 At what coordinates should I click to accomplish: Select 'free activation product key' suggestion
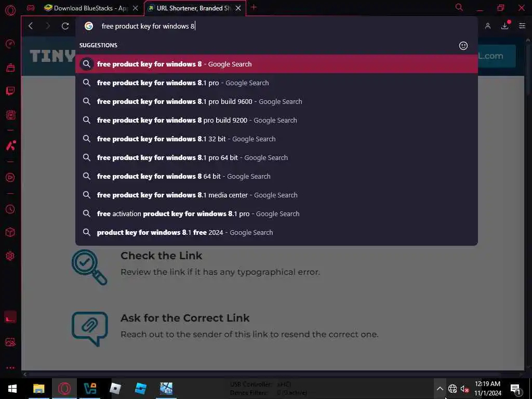point(276,214)
